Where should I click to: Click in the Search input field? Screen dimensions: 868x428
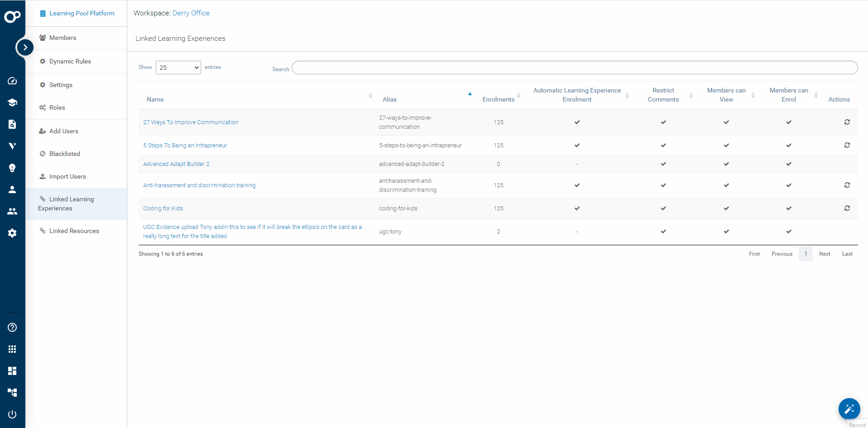574,68
